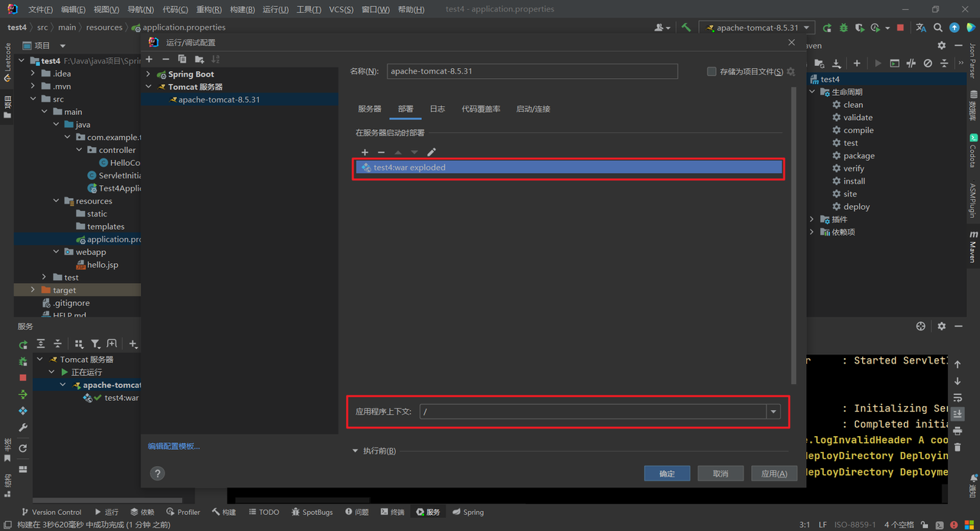The image size is (980, 531).
Task: Collapse the 正在运行 node in Services
Action: [52, 372]
